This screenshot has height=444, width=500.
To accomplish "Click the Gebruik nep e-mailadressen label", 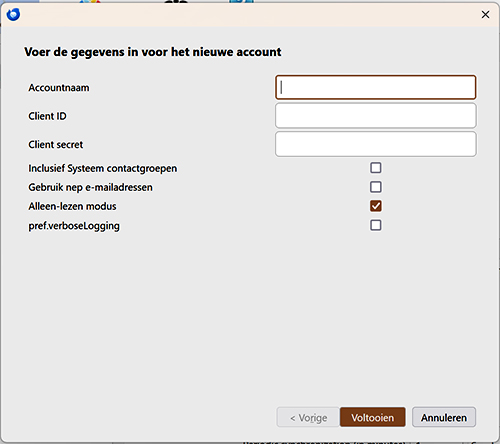I will [x=90, y=187].
